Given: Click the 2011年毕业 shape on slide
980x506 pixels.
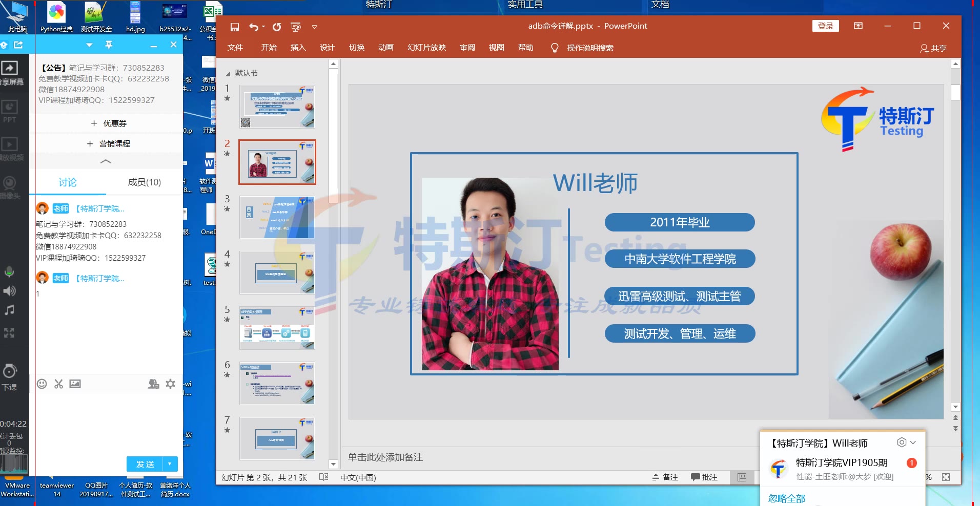Looking at the screenshot, I should [680, 222].
